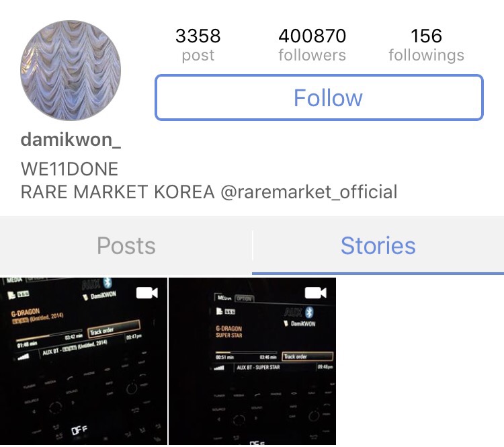The image size is (504, 447).
Task: Open the G-DRAGON Untitled 2014 story thumbnail
Action: (83, 361)
